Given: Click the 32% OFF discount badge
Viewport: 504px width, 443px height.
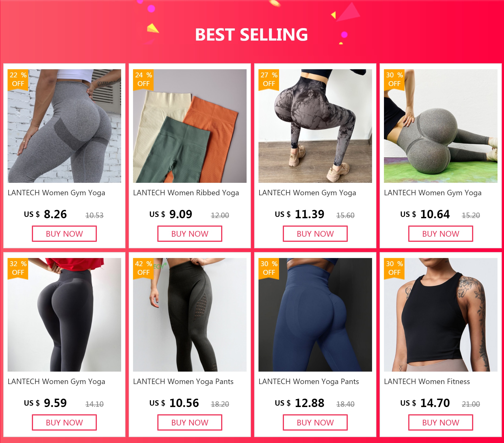Looking at the screenshot, I should click(x=18, y=268).
